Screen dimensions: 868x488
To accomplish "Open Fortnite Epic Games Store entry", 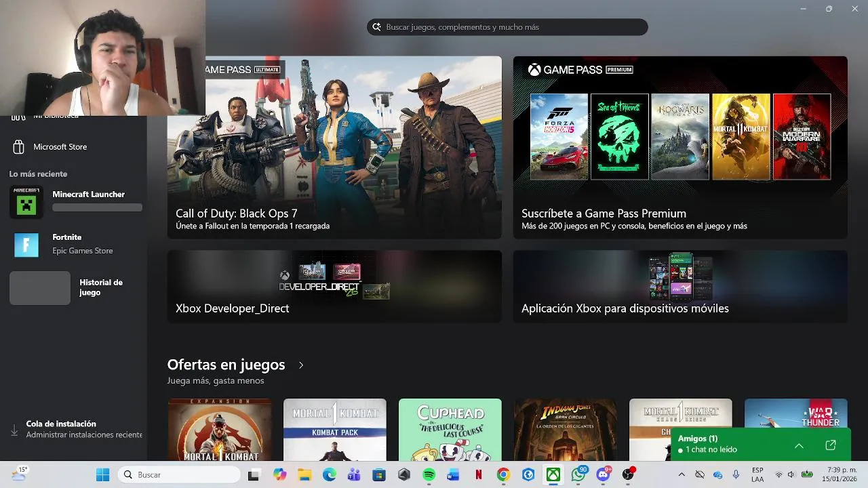I will (x=73, y=244).
